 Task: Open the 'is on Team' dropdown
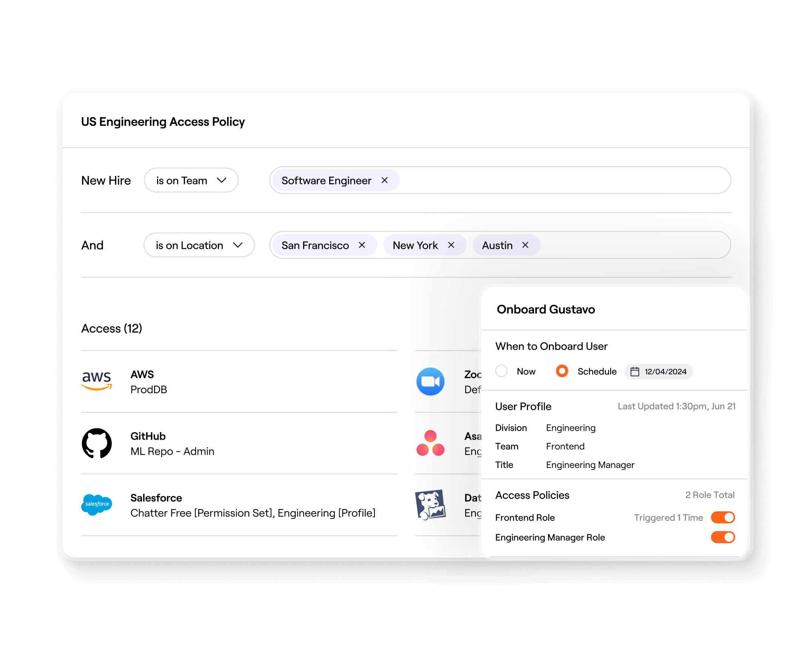(x=191, y=180)
